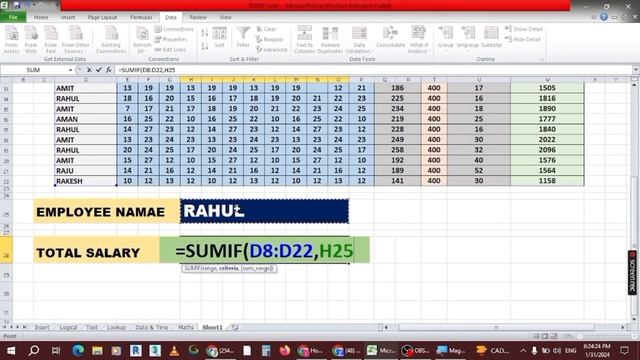Click the SUMIF formula cell
Image resolution: width=640 pixels, height=360 pixels.
264,250
